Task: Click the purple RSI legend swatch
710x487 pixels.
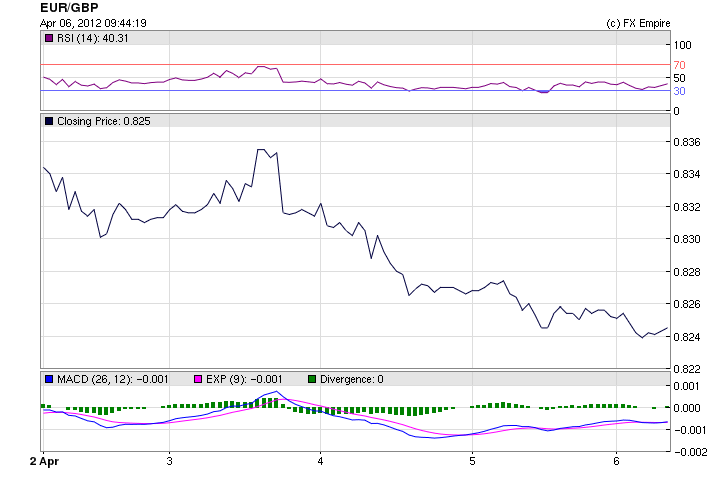Action: click(48, 39)
